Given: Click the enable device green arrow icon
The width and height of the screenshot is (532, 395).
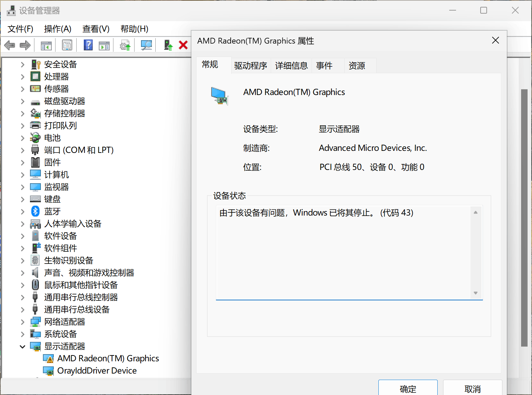Looking at the screenshot, I should tap(168, 45).
